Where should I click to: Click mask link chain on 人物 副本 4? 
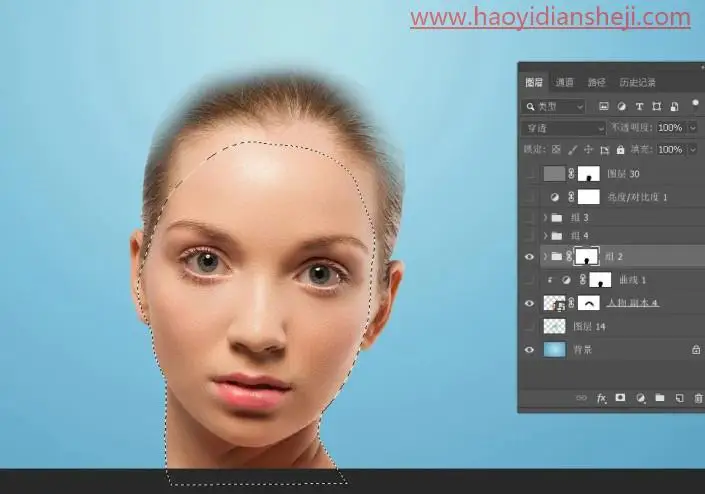click(x=571, y=303)
